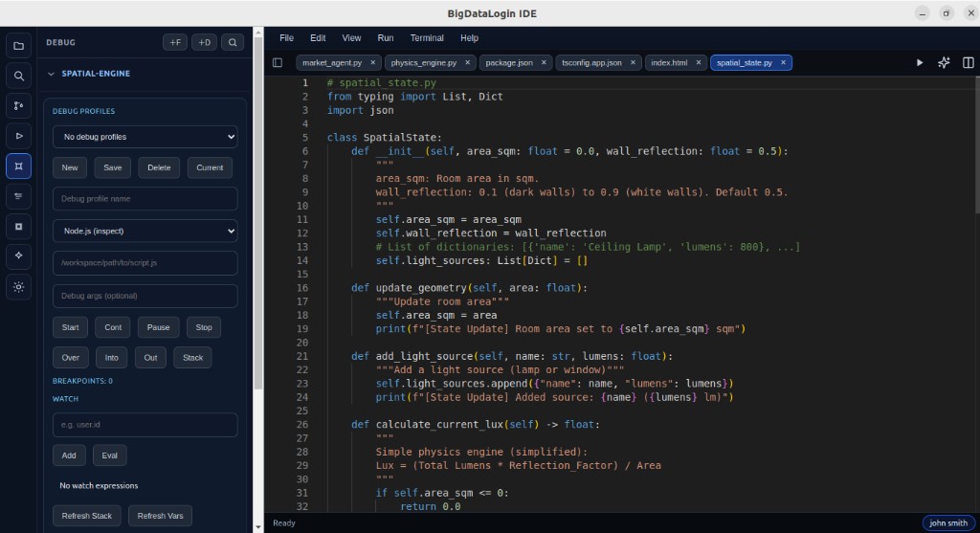Focus the Debug profile name field
980x533 pixels.
pyautogui.click(x=145, y=199)
